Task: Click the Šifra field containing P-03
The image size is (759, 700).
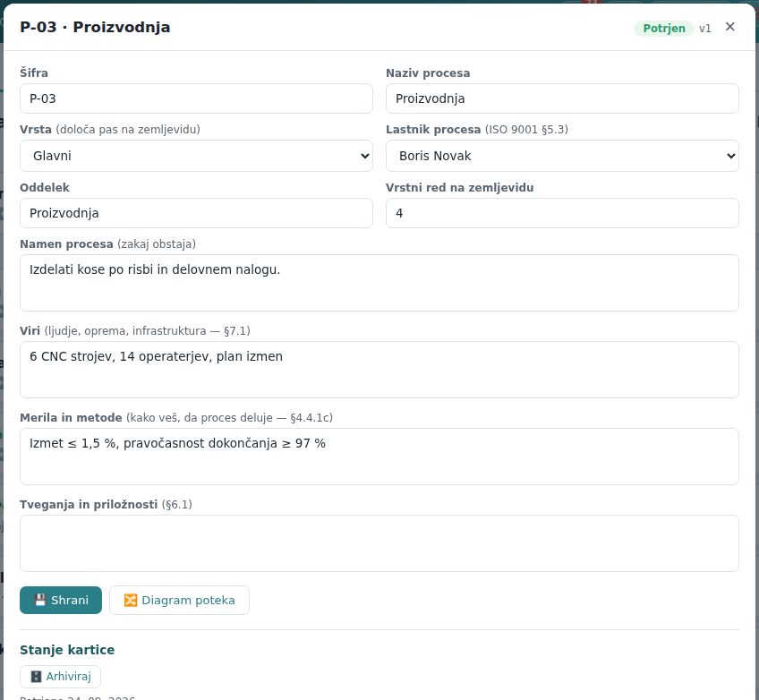Action: [x=196, y=98]
